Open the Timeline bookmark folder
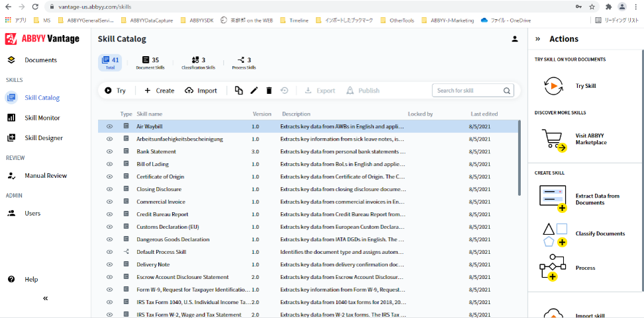This screenshot has height=318, width=644. [x=294, y=20]
